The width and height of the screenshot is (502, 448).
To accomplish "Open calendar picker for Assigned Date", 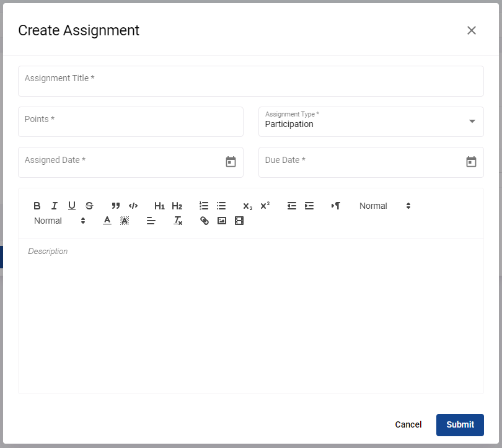I will [x=231, y=162].
